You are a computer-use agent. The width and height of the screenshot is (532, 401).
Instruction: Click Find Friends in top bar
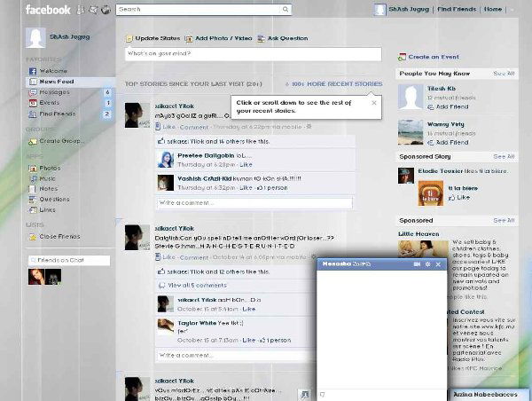pos(457,9)
